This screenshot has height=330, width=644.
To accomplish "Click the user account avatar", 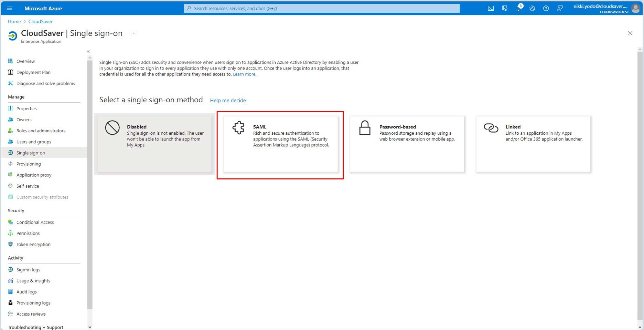I will (635, 8).
